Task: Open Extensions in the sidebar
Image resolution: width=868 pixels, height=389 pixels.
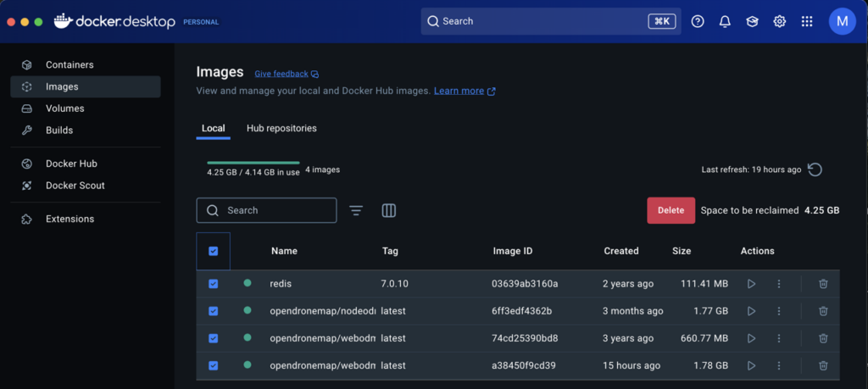Action: pyautogui.click(x=86, y=220)
